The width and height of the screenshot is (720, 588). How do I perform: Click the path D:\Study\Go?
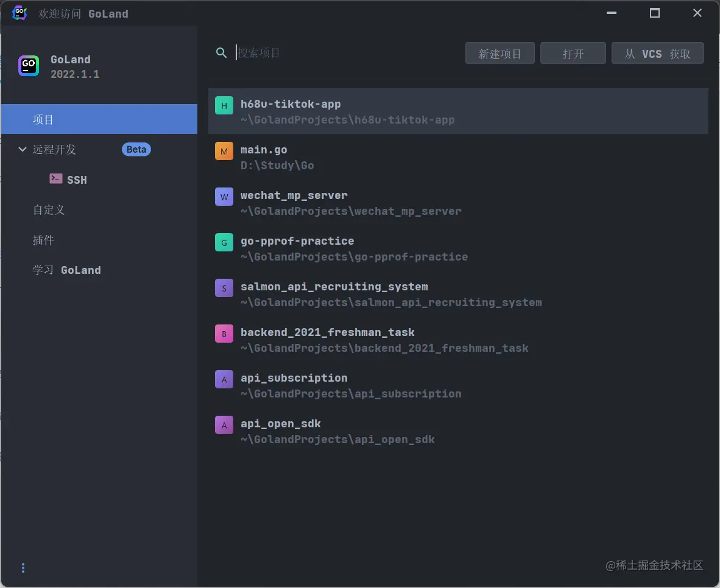pos(277,165)
